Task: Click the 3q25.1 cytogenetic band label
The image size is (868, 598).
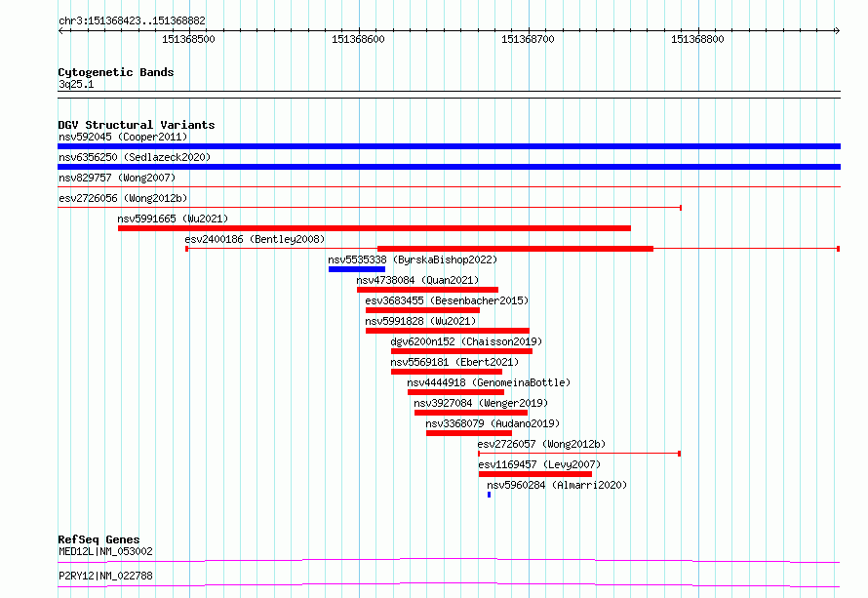Action: pyautogui.click(x=76, y=84)
